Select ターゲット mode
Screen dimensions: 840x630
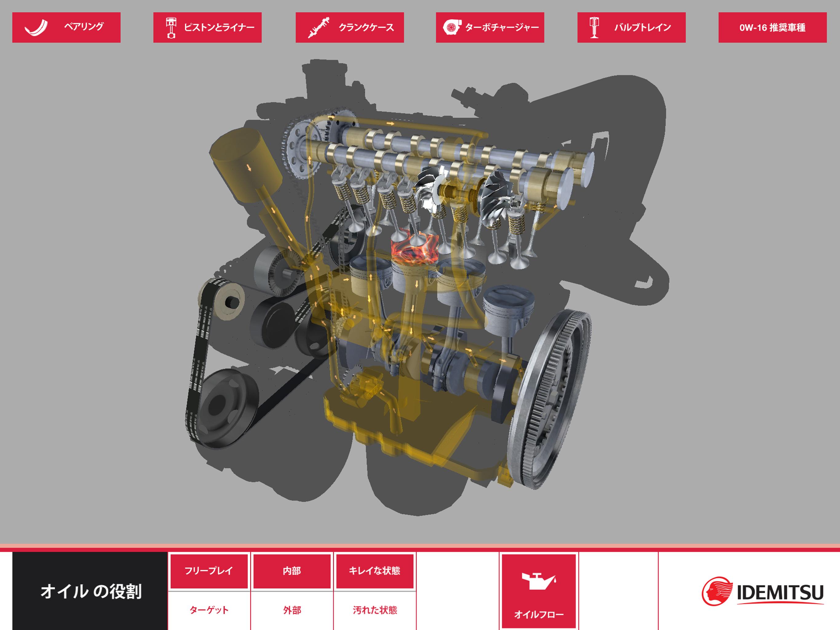(209, 610)
